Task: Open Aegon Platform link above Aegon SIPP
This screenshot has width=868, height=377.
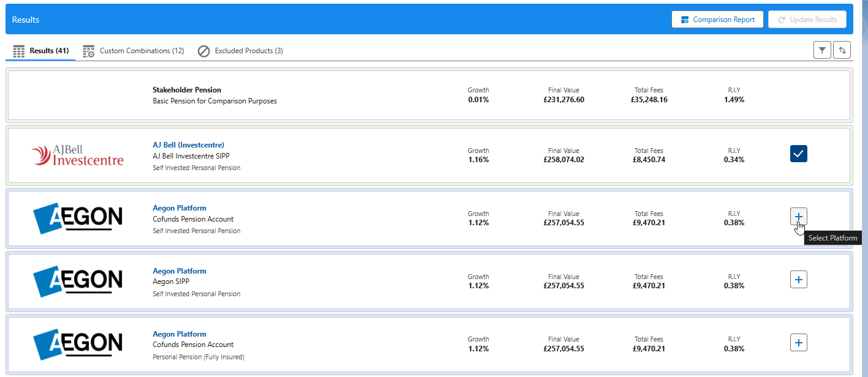Action: (179, 271)
